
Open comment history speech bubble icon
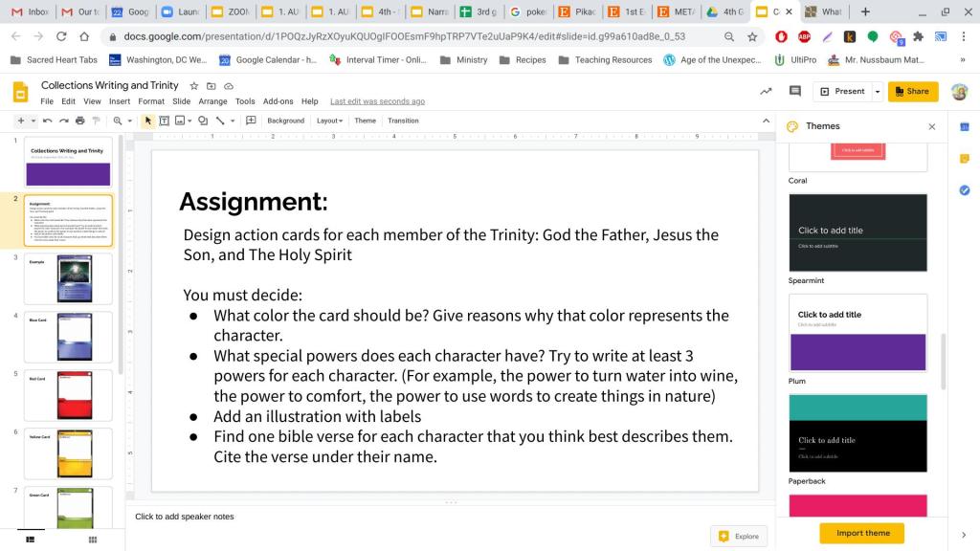click(794, 91)
